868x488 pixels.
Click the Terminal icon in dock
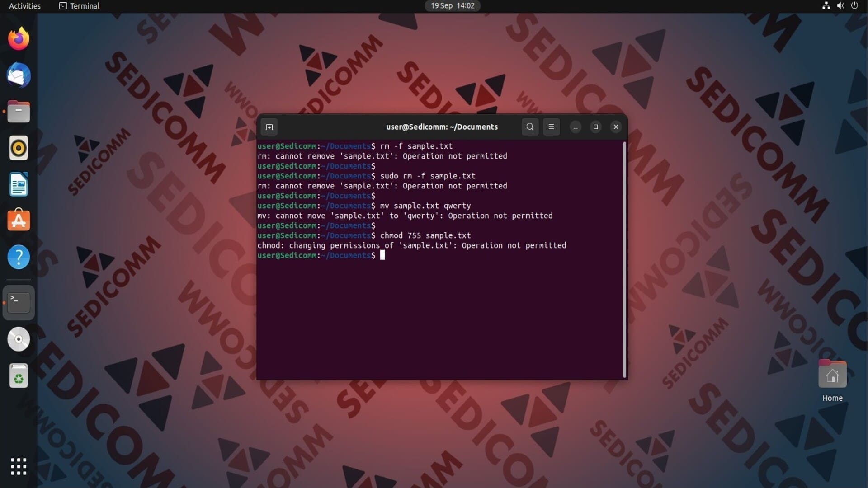pyautogui.click(x=19, y=302)
